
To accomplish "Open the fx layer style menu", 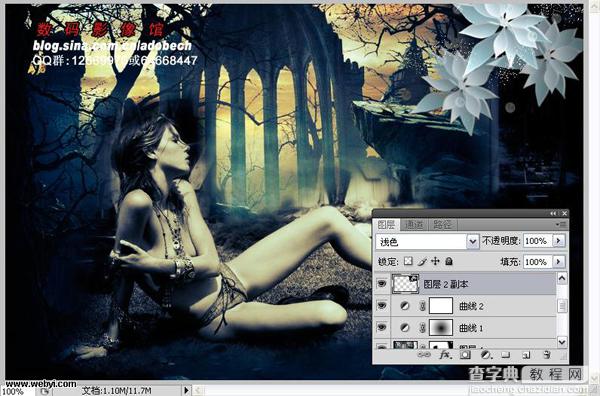I will coord(445,355).
